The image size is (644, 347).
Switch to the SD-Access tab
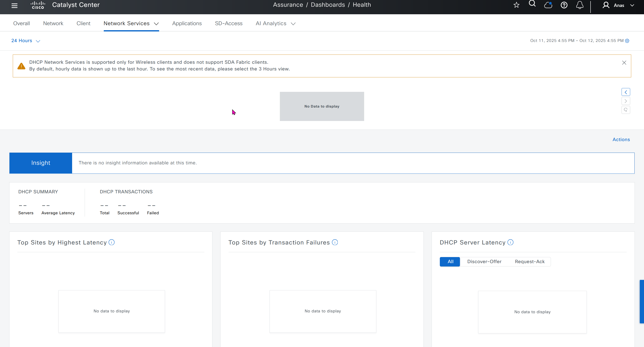click(x=229, y=23)
